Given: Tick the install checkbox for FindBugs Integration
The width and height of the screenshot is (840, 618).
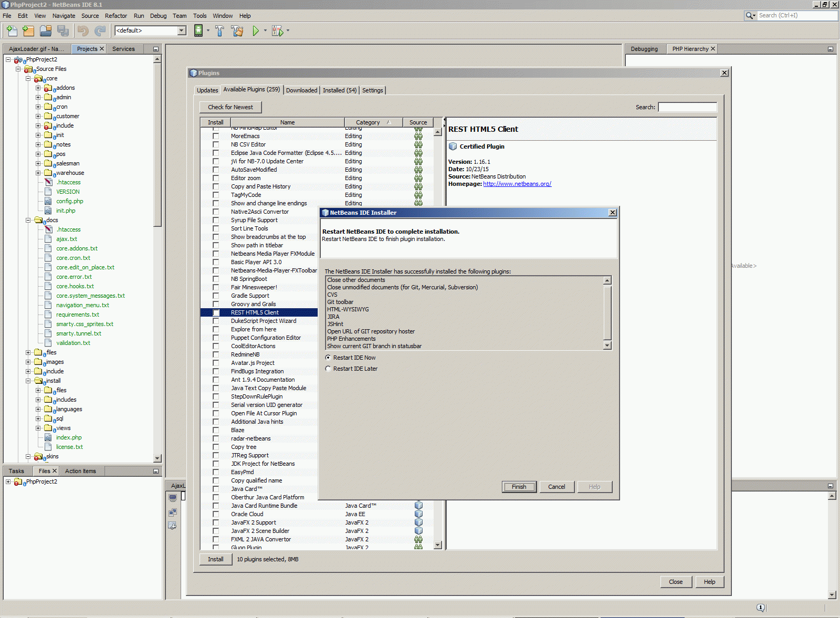Looking at the screenshot, I should pyautogui.click(x=216, y=371).
